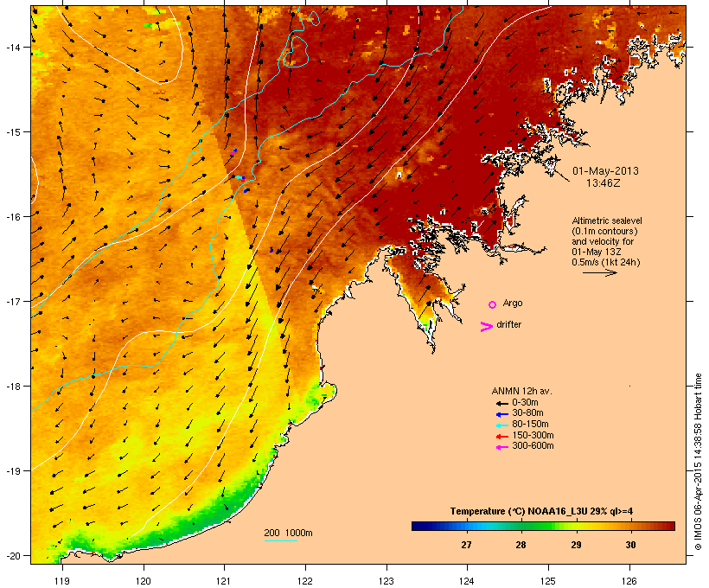The height and width of the screenshot is (588, 709).
Task: Click the dark blue end of temperature colorbar
Action: tap(418, 526)
